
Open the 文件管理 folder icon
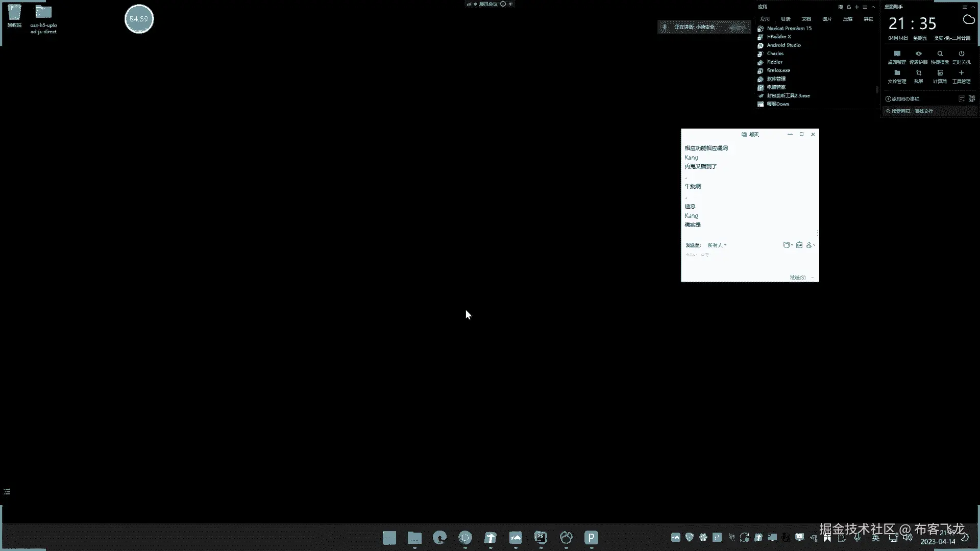pos(897,73)
